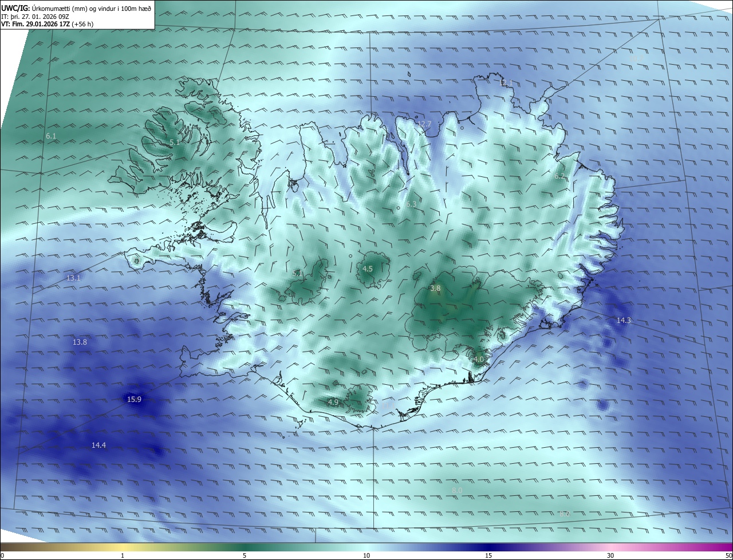Click the 6.2 value label
Image resolution: width=733 pixels, height=560 pixels.
point(559,176)
